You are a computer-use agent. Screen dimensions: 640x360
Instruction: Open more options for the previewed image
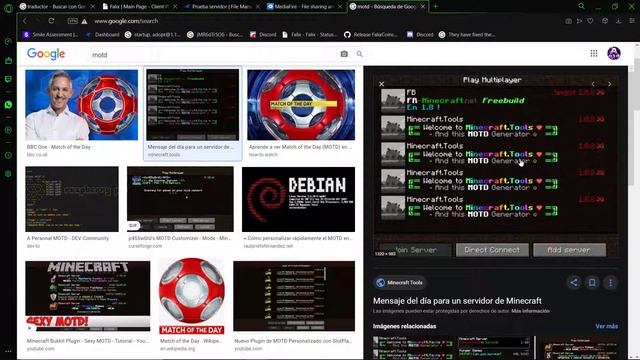[x=610, y=282]
